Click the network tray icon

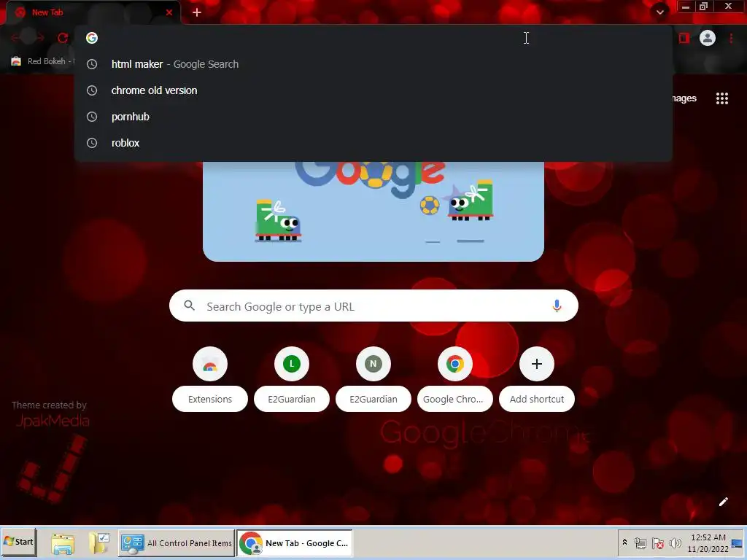(640, 542)
